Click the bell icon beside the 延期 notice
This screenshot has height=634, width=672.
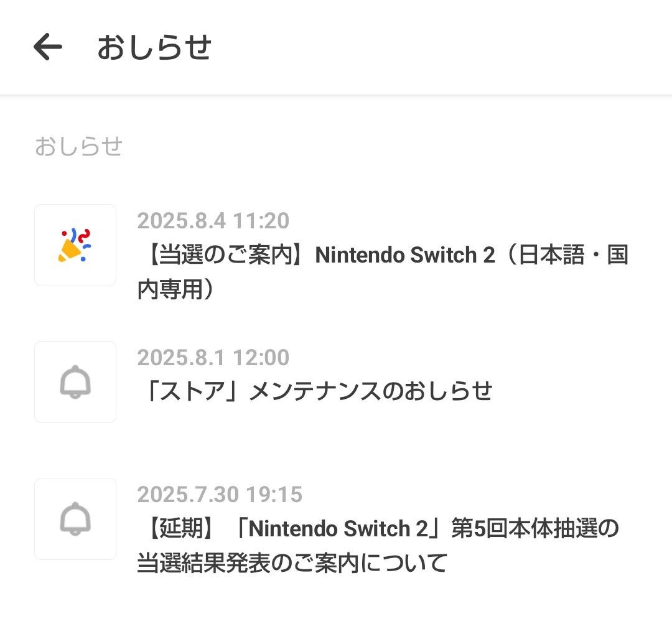(75, 519)
